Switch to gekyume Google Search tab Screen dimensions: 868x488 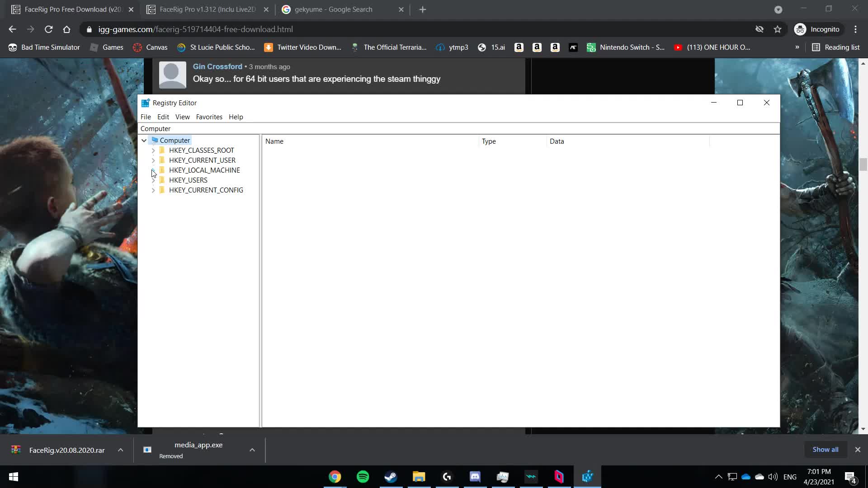point(334,9)
